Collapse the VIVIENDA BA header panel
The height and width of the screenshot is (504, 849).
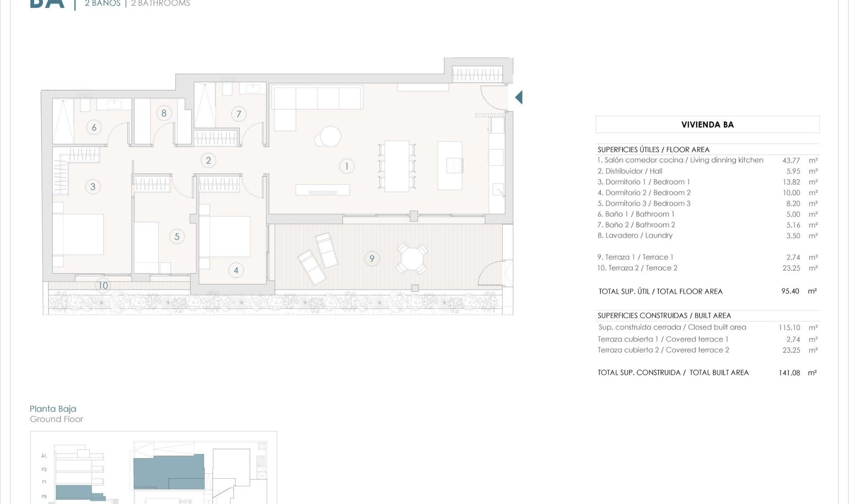(707, 125)
